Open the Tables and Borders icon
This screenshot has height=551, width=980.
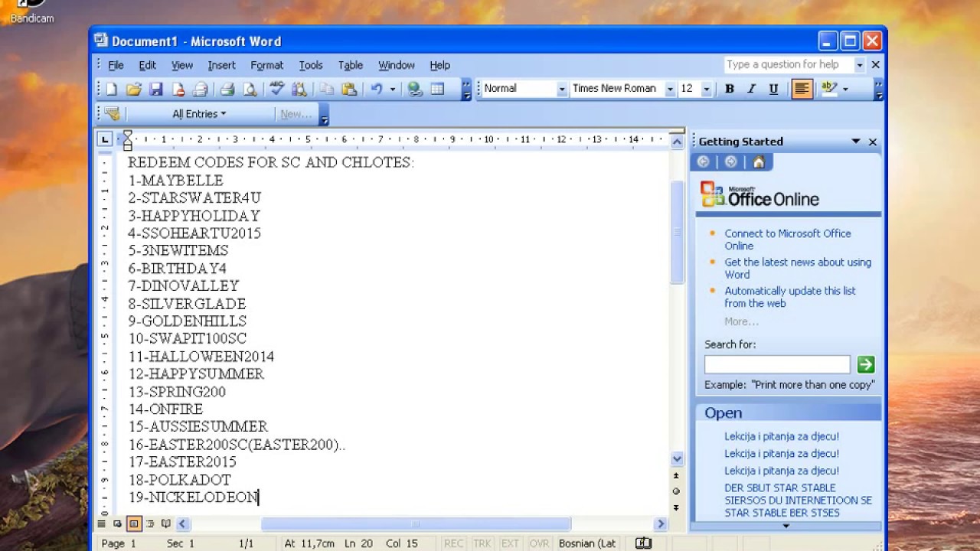click(437, 90)
